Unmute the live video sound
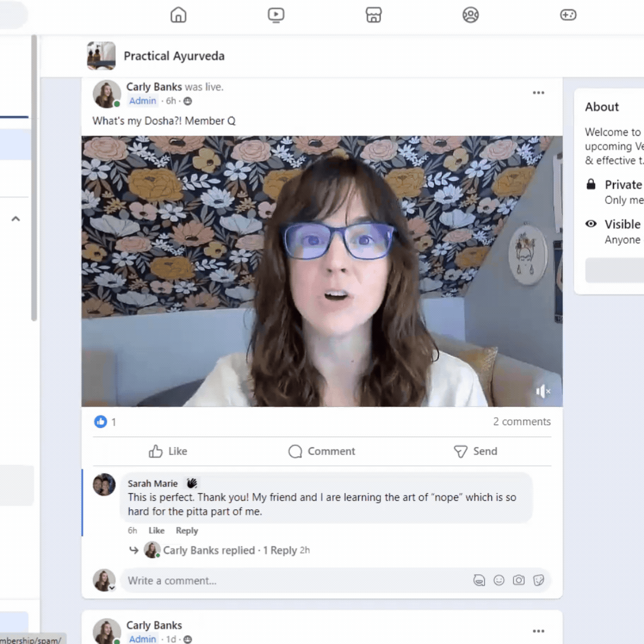The image size is (644, 644). (543, 391)
